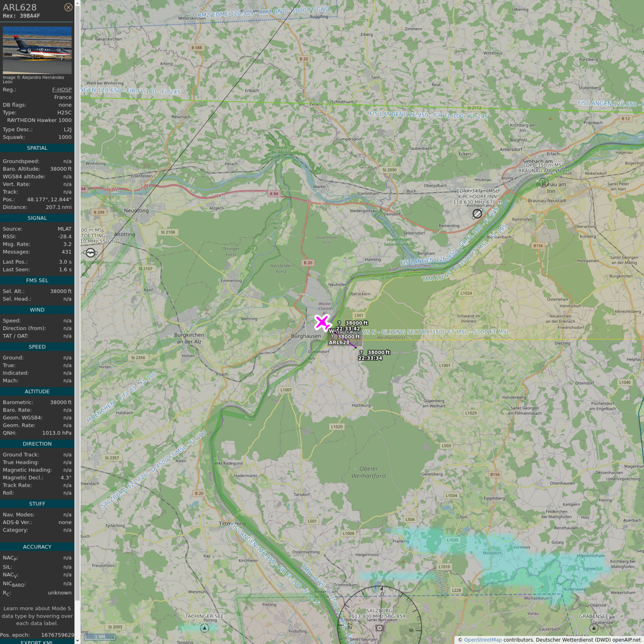This screenshot has height=644, width=644.
Task: Click the Braunau am Inn airfield circle
Action: pyautogui.click(x=543, y=182)
